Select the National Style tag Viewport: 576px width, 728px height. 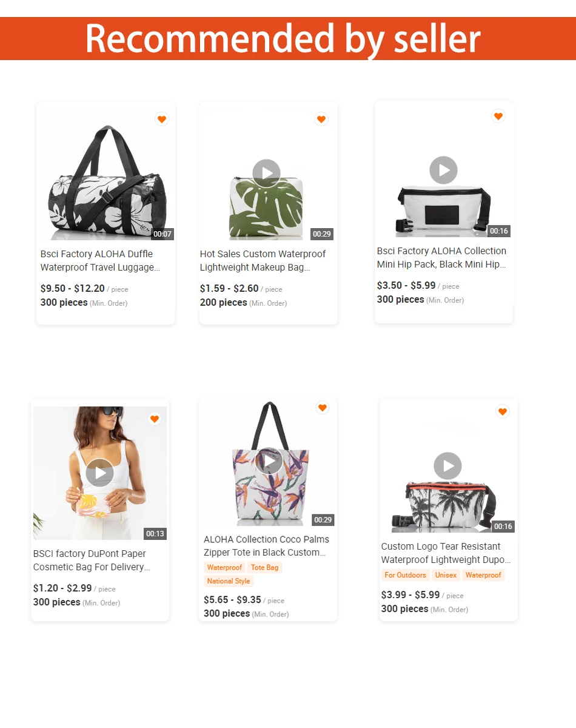229,581
